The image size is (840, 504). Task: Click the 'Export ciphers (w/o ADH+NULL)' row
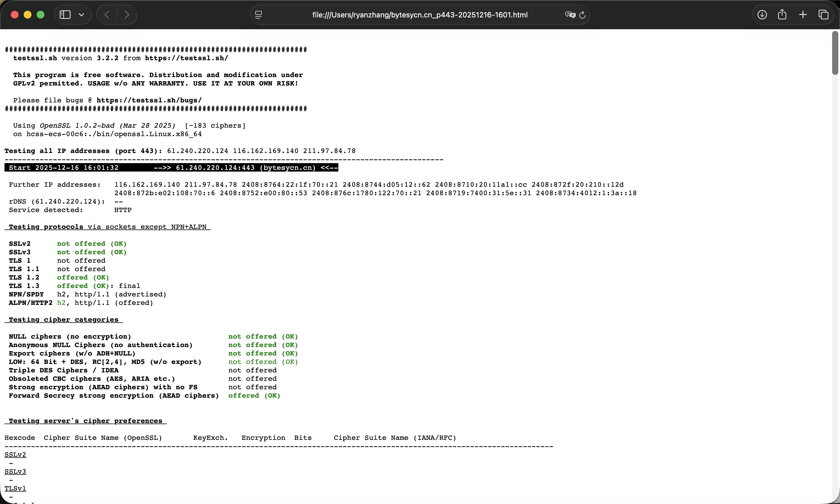click(153, 354)
